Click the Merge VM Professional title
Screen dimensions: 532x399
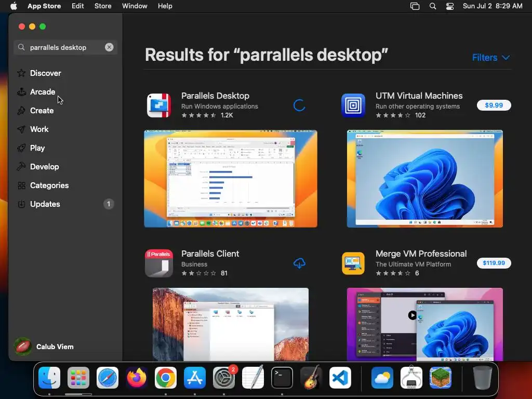pos(421,254)
